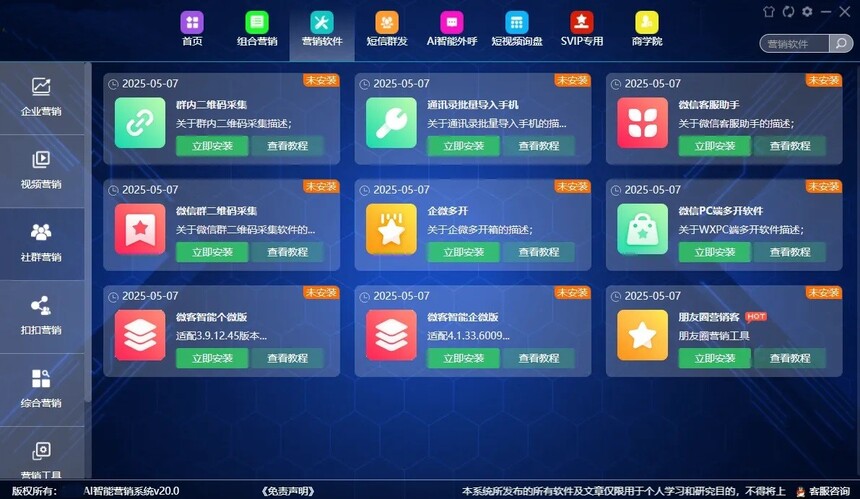Click the 微信客服助手 red icon
Viewport: 860px width, 499px height.
(642, 123)
